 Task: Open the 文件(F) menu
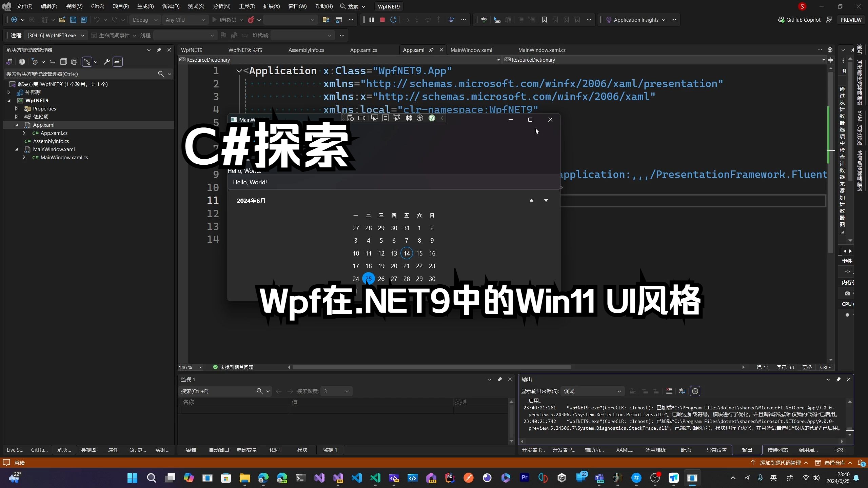click(24, 6)
